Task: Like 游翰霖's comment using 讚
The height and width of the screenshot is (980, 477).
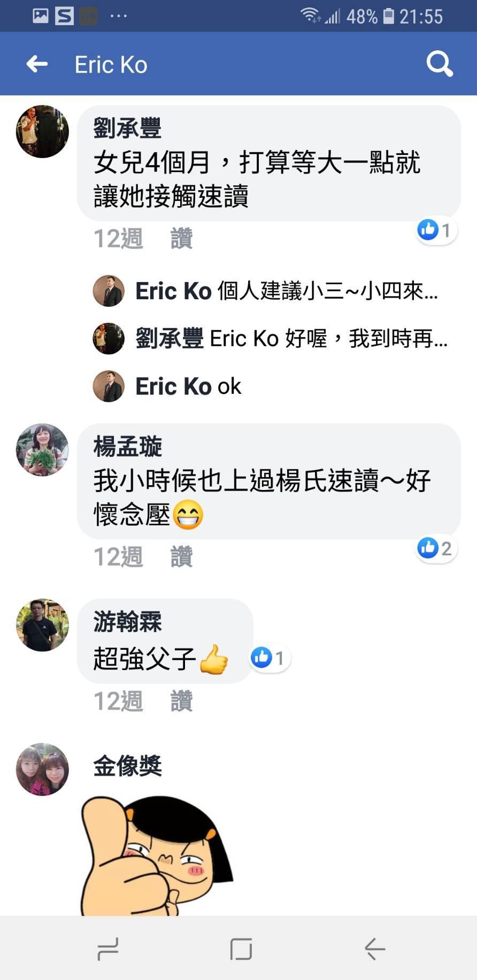Action: pos(181,701)
